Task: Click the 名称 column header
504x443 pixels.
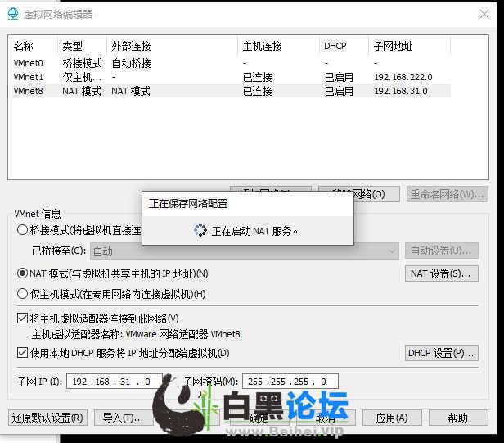Action: (x=25, y=46)
